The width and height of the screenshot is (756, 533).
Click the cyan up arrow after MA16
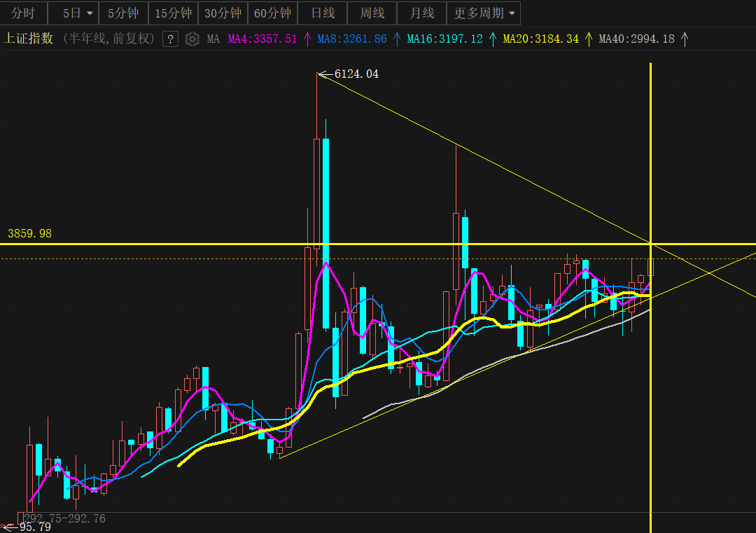493,39
